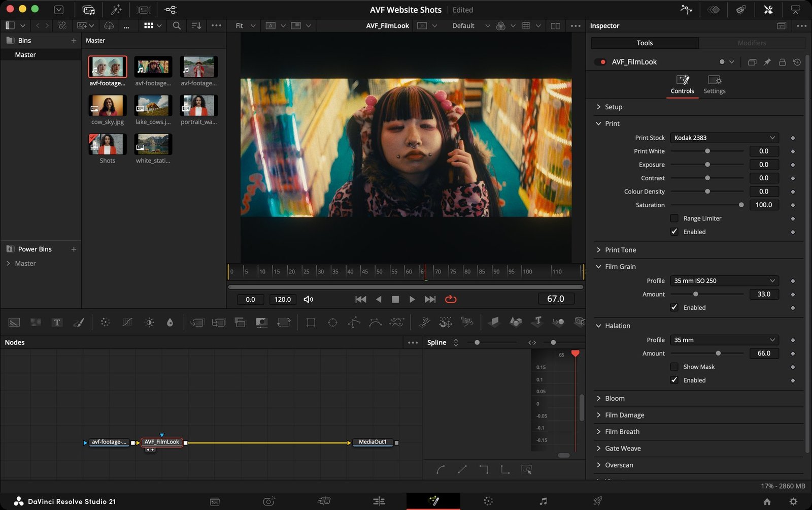Add the Brightness Contrast tool (sun icon)
Image resolution: width=812 pixels, height=510 pixels.
point(149,322)
